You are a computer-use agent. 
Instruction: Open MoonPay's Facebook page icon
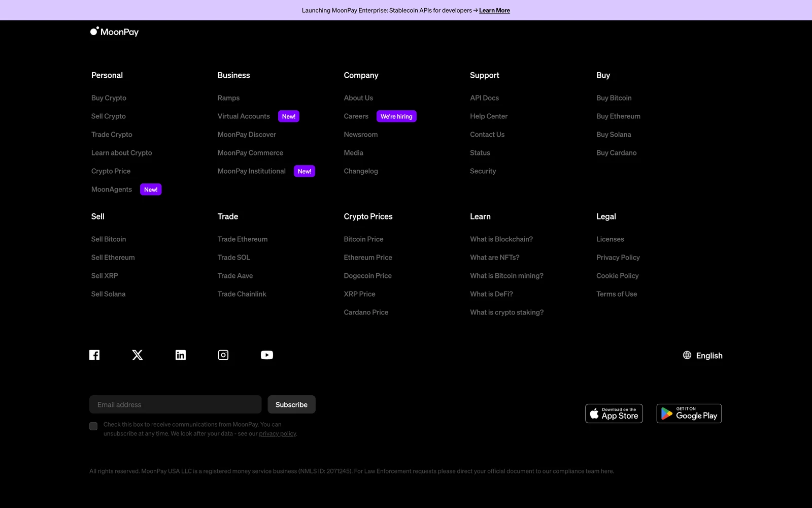pos(94,355)
